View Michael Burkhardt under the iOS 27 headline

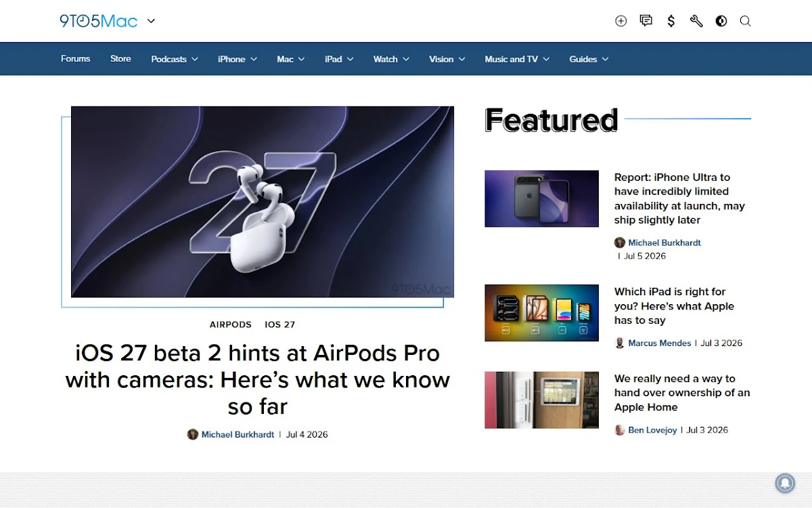[238, 434]
